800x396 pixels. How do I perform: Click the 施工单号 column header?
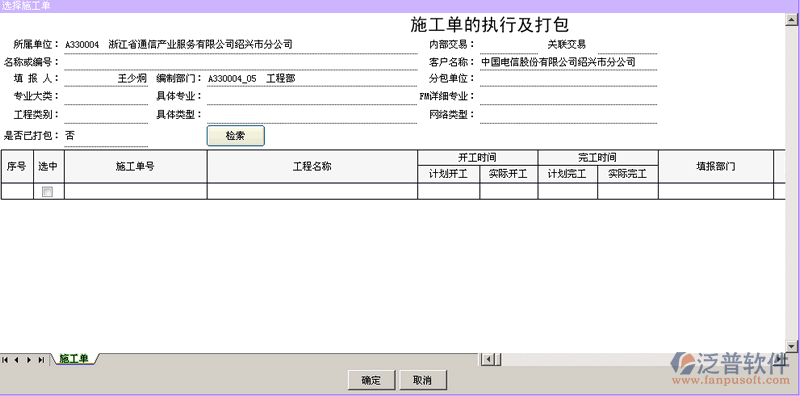click(136, 166)
